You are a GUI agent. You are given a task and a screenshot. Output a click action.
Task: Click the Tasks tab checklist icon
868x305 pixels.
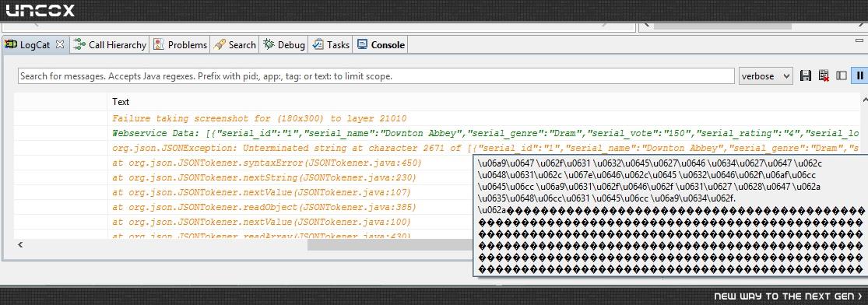click(x=318, y=45)
